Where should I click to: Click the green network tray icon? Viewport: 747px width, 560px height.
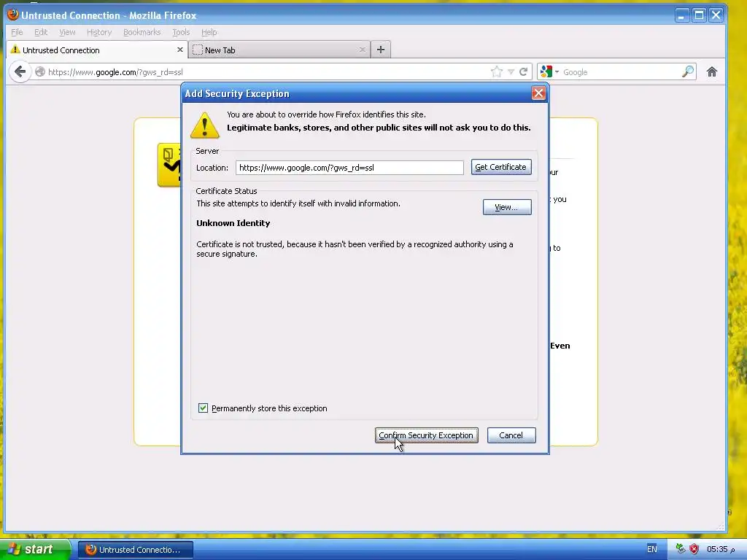[x=681, y=549]
